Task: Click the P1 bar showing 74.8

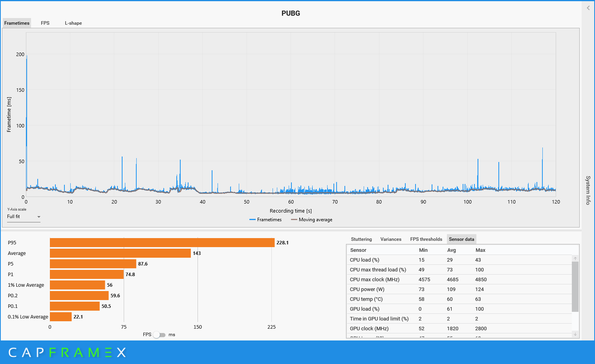Action: [x=87, y=275]
